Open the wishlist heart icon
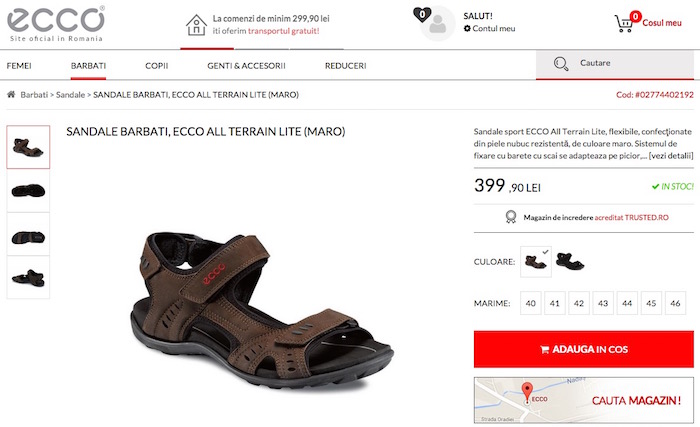 pos(422,14)
